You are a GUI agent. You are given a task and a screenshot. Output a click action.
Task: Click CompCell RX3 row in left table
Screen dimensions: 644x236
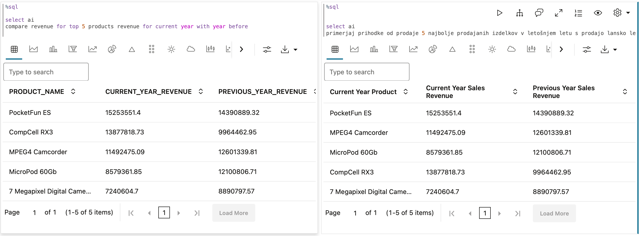coord(159,132)
